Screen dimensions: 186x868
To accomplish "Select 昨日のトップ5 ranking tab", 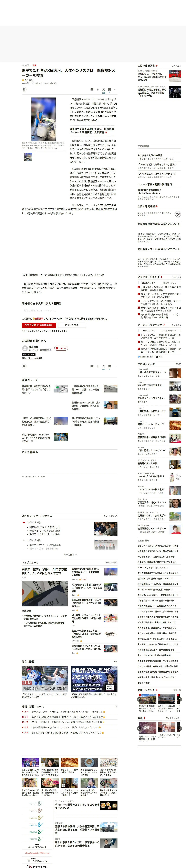I will tap(170, 283).
